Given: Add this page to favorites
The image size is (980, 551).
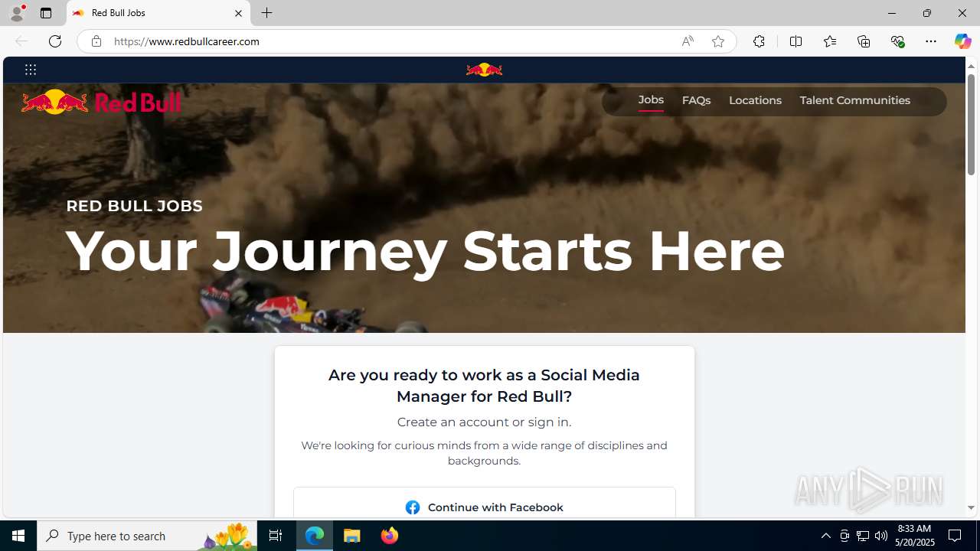Looking at the screenshot, I should [x=718, y=41].
